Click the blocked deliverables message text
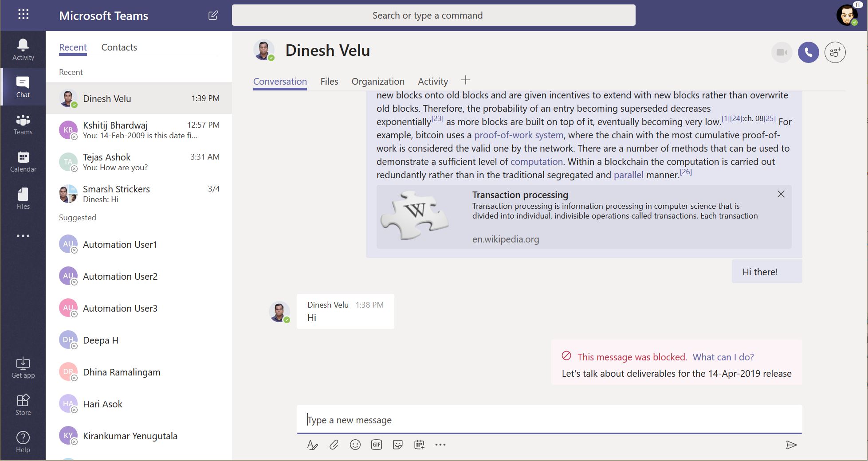This screenshot has width=868, height=461. click(x=676, y=374)
